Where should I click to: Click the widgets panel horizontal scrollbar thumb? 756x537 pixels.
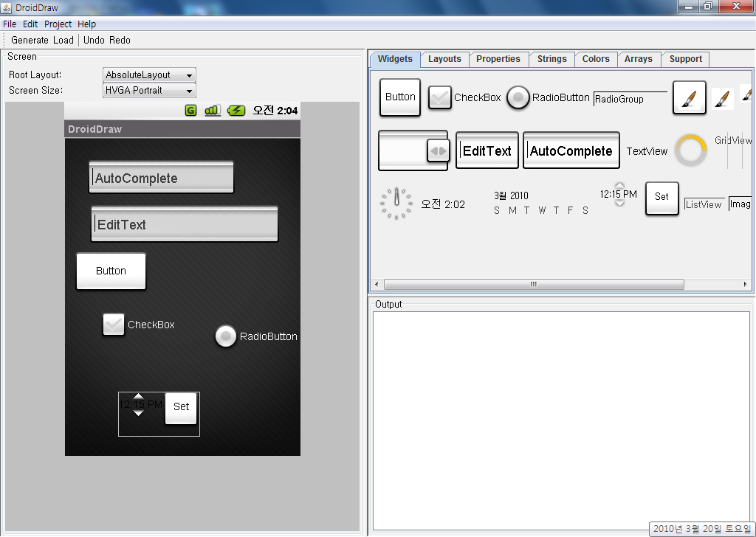tap(534, 284)
